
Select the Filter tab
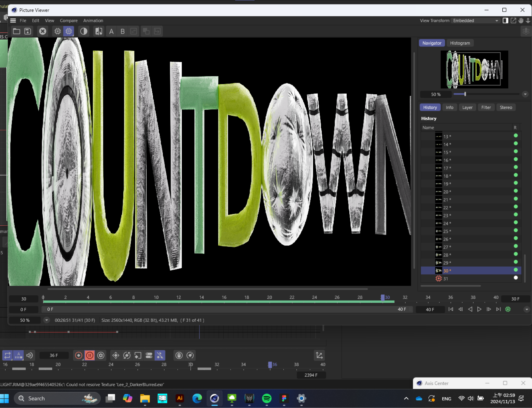pyautogui.click(x=486, y=107)
